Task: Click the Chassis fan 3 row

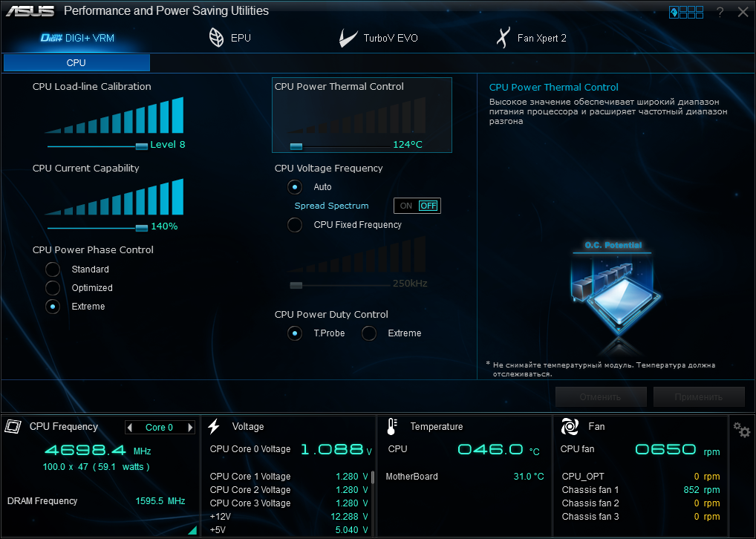Action: (641, 517)
